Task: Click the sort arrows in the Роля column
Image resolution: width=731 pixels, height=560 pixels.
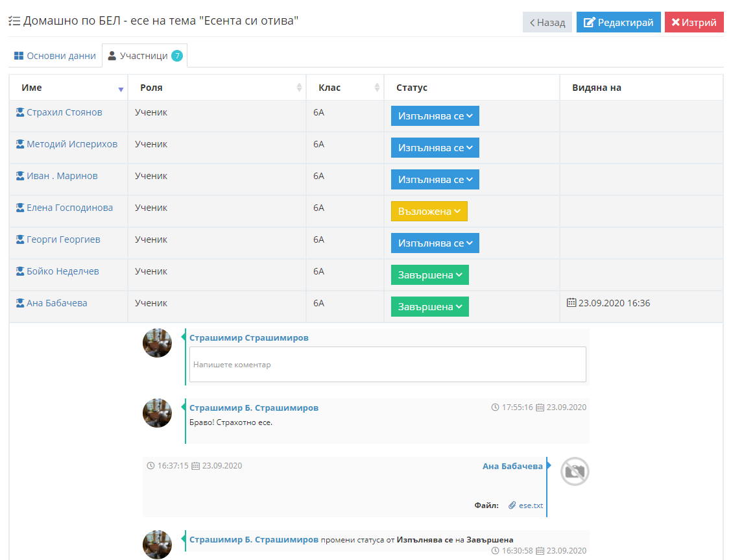Action: [x=299, y=88]
